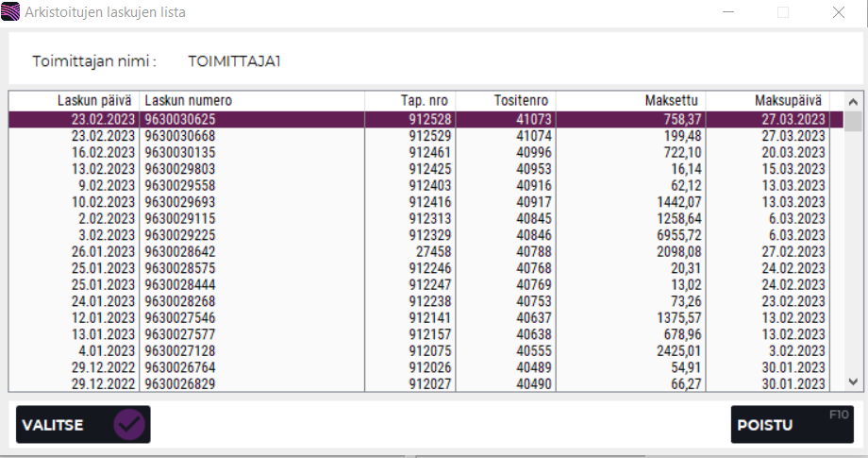868x458 pixels.
Task: Click the VALITSE button label
Action: click(53, 425)
